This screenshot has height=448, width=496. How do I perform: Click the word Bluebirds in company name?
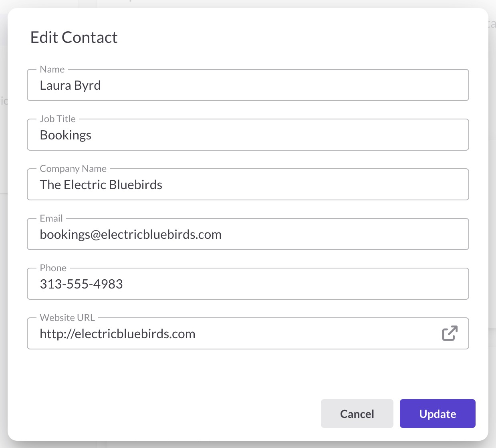click(135, 185)
